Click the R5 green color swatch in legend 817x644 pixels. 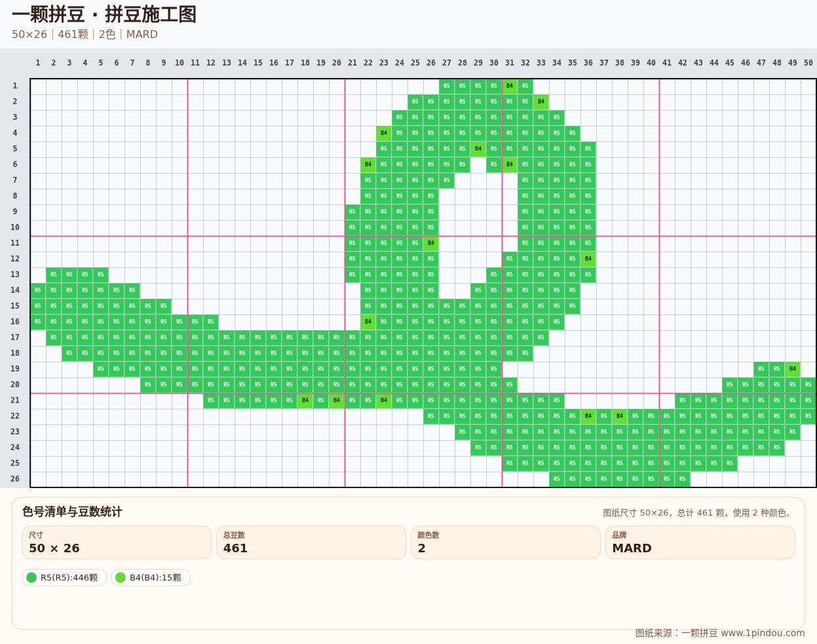tap(31, 577)
